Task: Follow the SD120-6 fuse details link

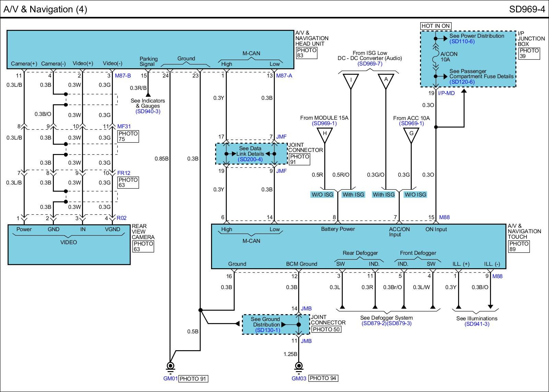Action: pyautogui.click(x=462, y=82)
